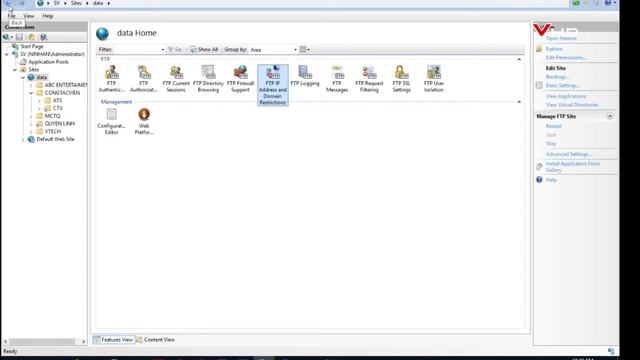
Task: Collapse the FTP feature group
Action: pyautogui.click(x=519, y=60)
